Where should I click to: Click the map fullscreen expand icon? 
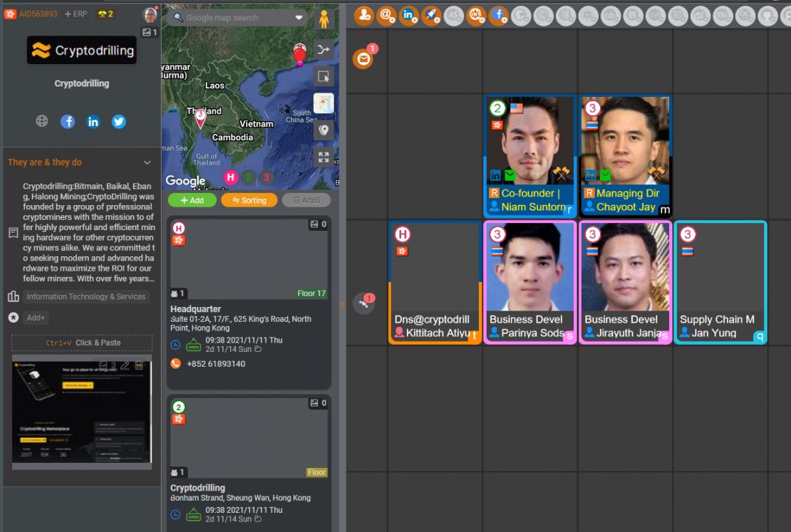pos(324,158)
